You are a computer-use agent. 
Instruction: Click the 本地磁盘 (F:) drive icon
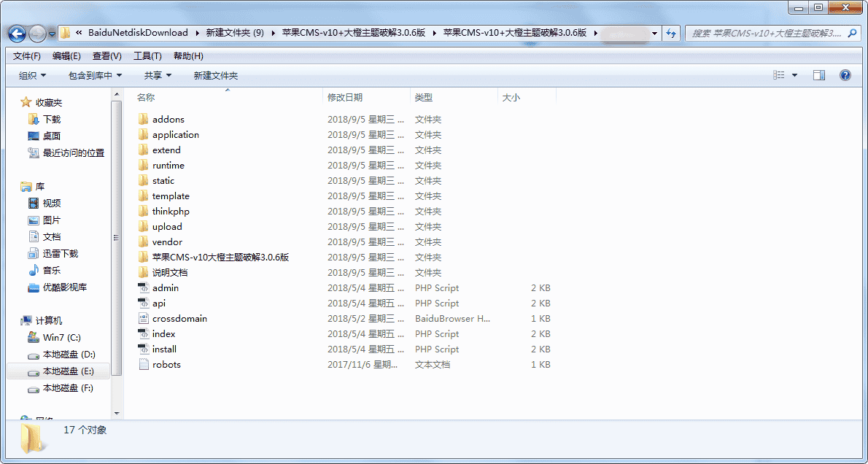point(34,388)
